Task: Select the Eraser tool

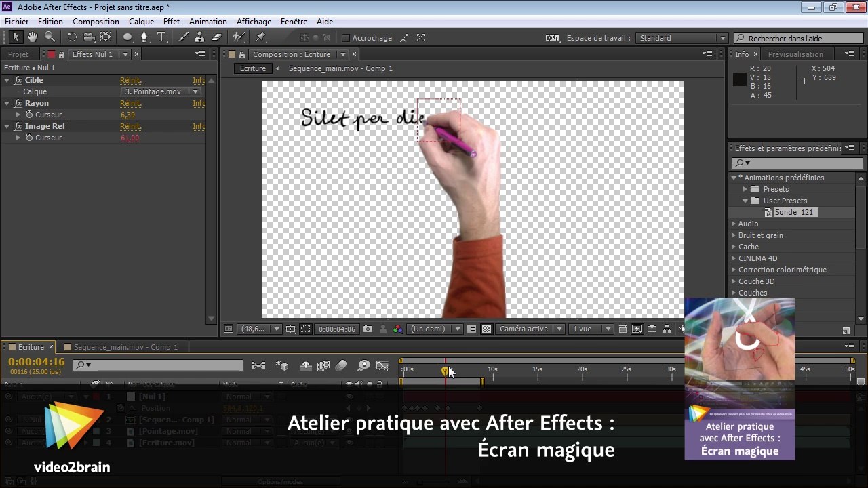Action: click(x=216, y=37)
